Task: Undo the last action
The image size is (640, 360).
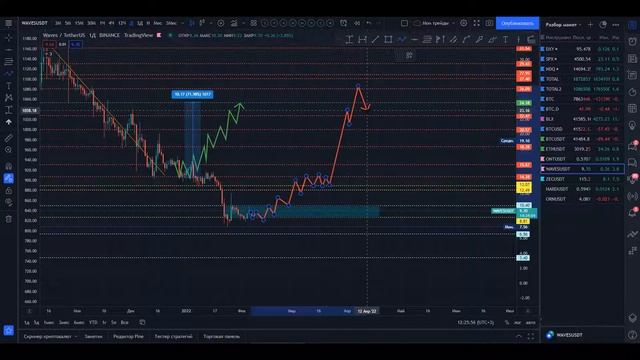Action: tap(369, 23)
